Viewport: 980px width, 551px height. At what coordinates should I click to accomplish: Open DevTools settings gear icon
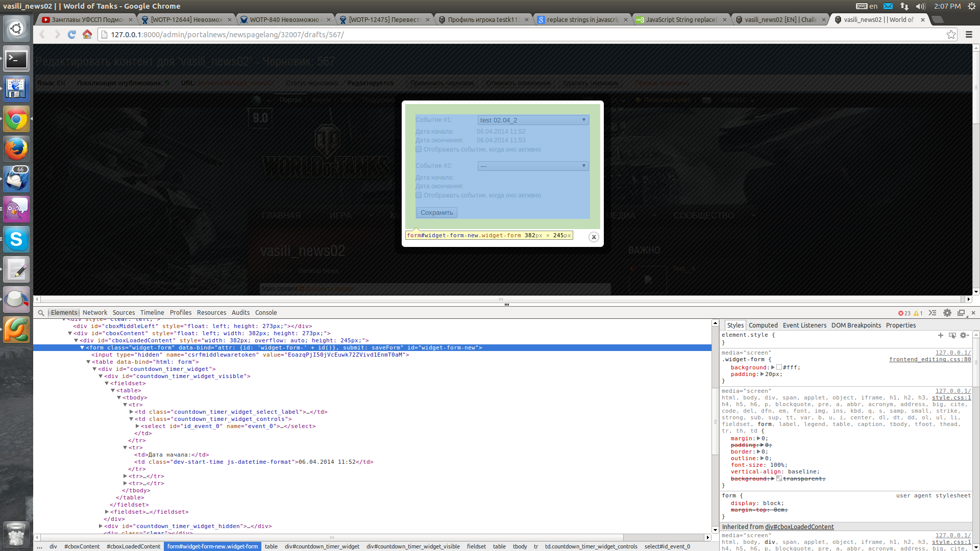pyautogui.click(x=947, y=313)
